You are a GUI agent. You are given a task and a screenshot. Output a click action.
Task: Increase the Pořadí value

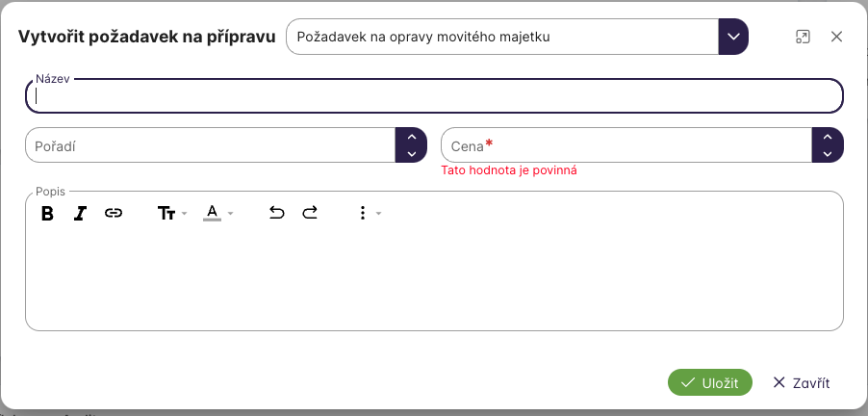point(411,137)
